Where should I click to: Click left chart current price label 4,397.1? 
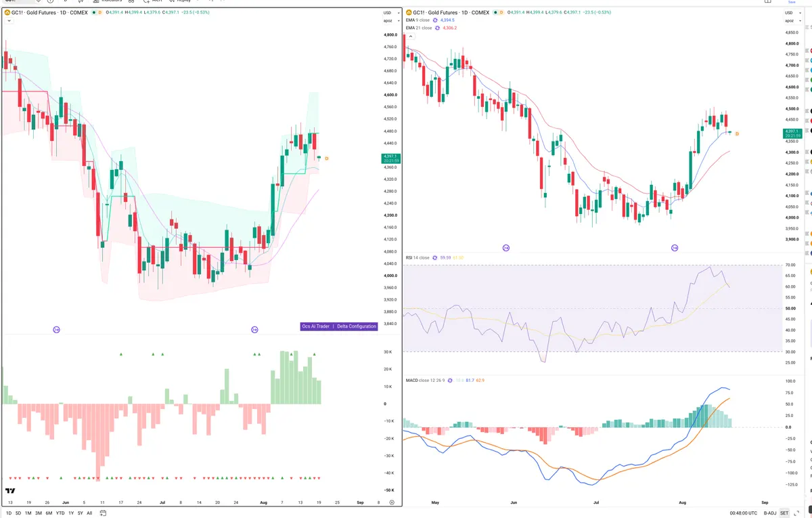pyautogui.click(x=391, y=158)
